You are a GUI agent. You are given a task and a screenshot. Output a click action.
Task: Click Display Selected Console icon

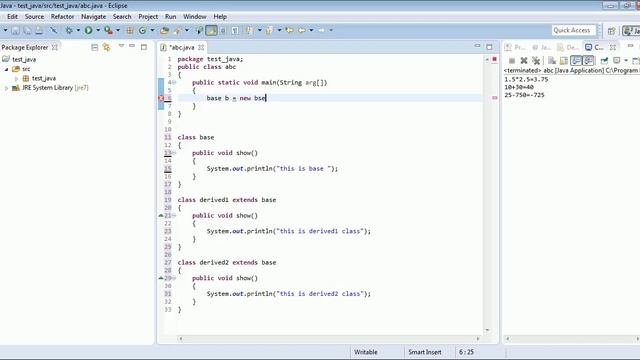click(x=617, y=61)
